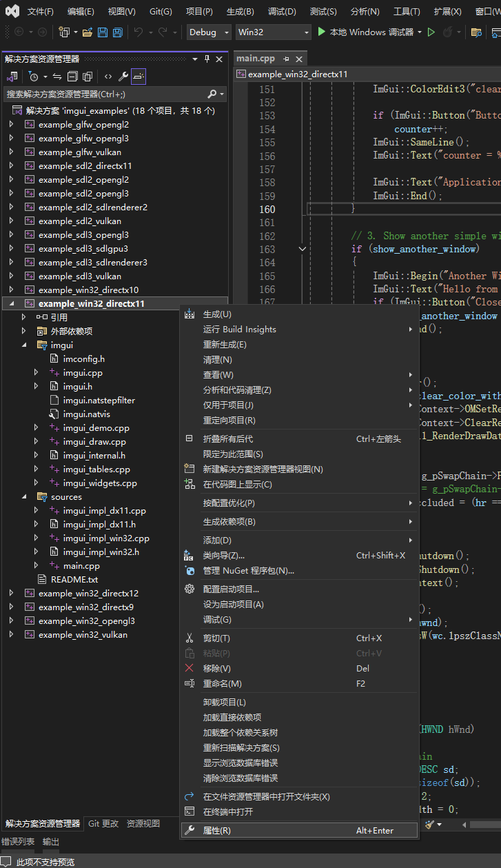Viewport: 501px width, 868px height.
Task: Select README.txt in the solution tree
Action: pyautogui.click(x=74, y=580)
